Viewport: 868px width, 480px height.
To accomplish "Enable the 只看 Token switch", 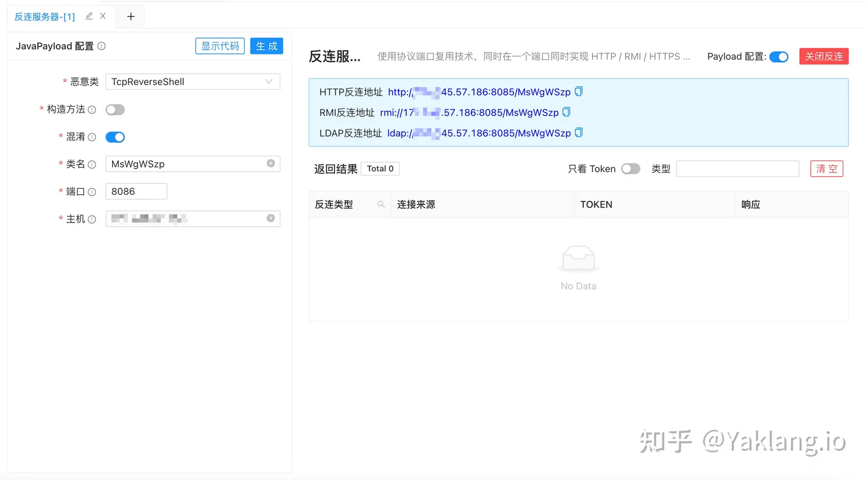I will (631, 169).
